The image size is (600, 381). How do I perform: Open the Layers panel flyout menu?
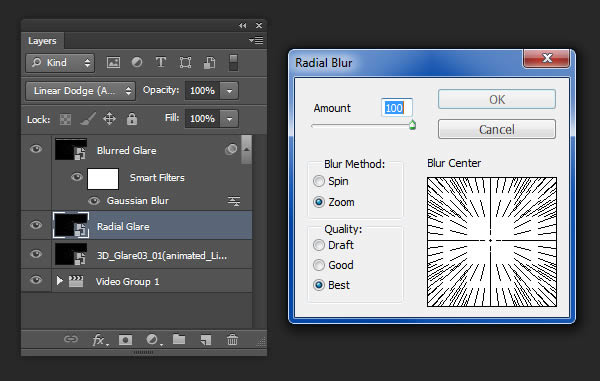(x=256, y=40)
